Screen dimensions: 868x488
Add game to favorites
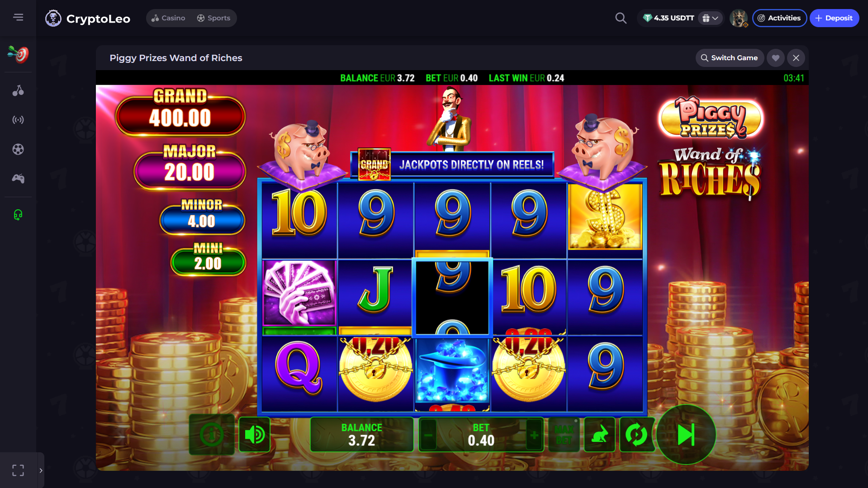[775, 58]
